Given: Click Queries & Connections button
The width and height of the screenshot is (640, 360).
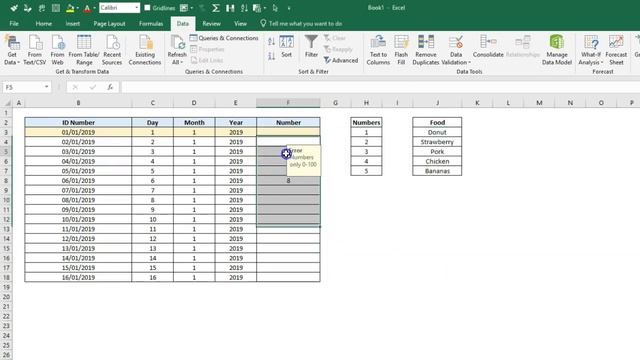Looking at the screenshot, I should [x=224, y=38].
